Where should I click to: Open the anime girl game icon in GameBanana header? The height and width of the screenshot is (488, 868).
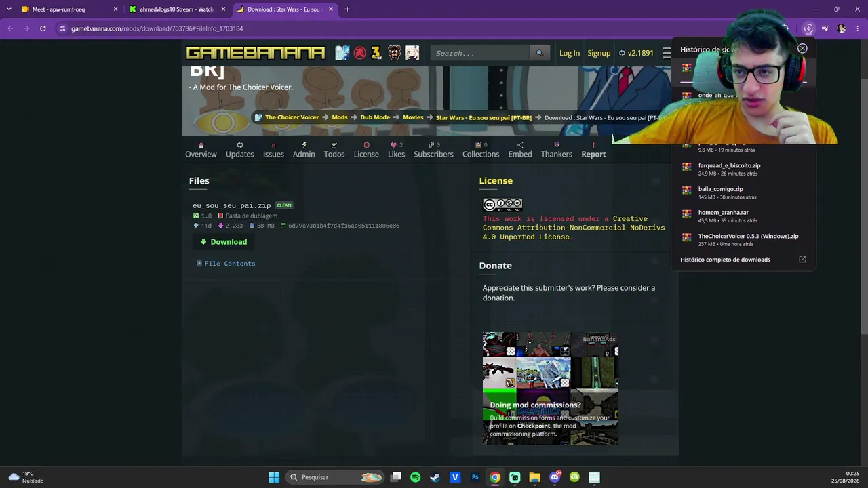tap(412, 53)
